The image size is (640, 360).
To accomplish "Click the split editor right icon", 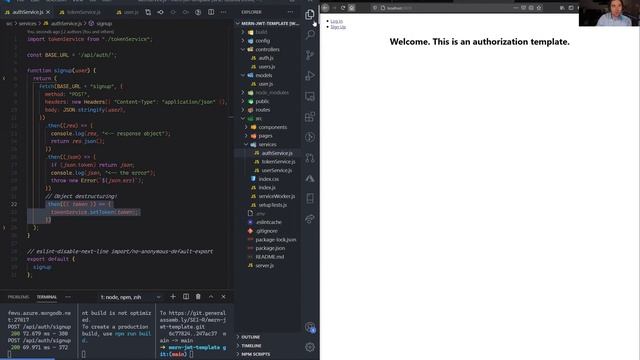I will 211,12.
